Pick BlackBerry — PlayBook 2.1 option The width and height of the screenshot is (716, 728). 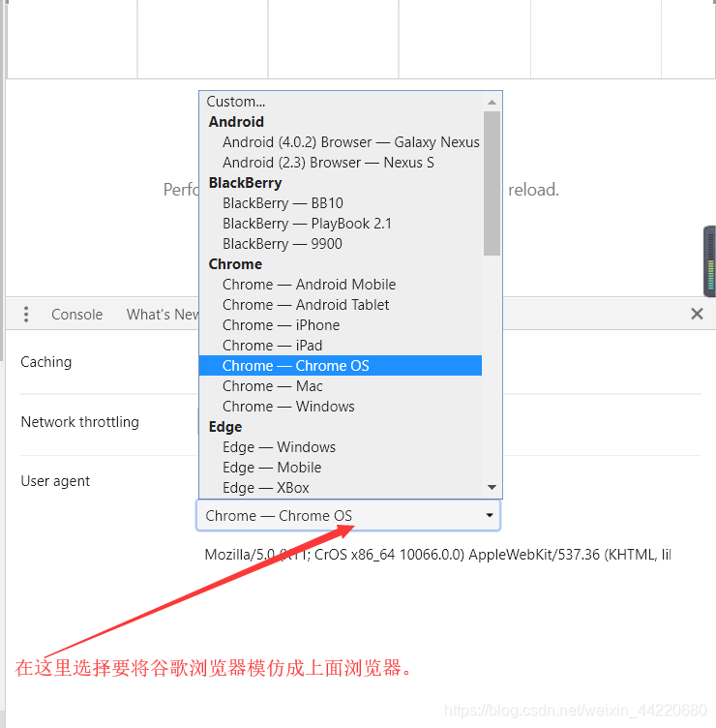coord(341,224)
